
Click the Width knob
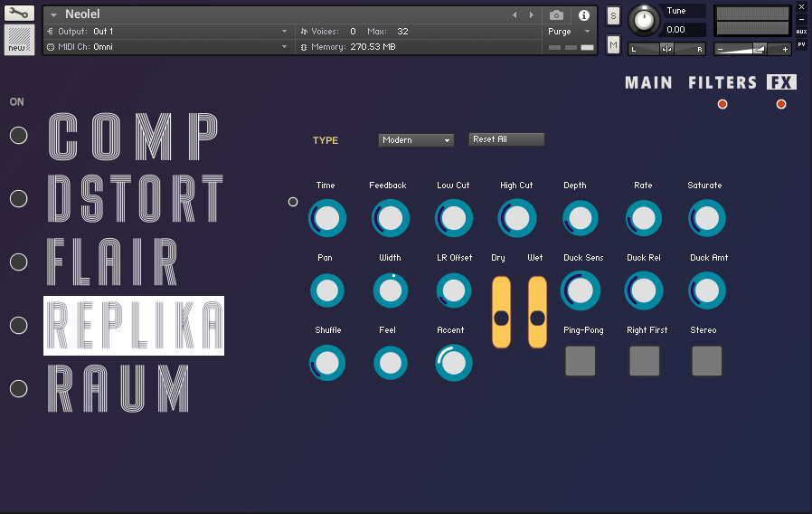(x=391, y=290)
